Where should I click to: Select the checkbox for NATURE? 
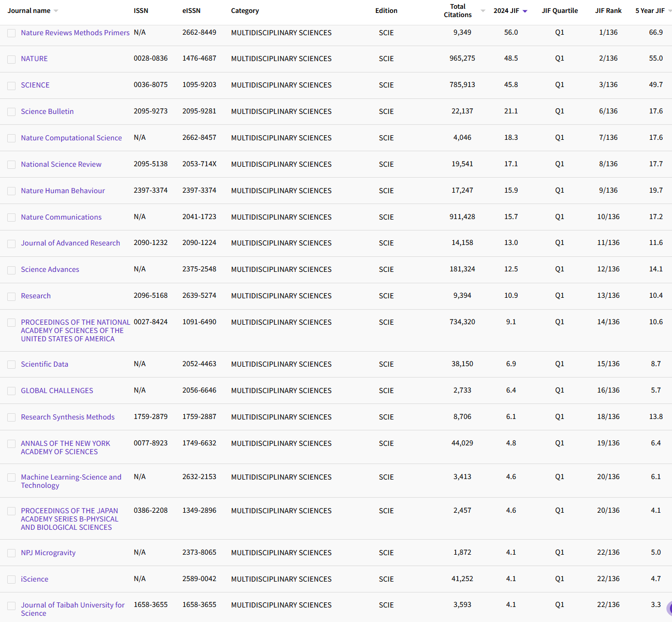point(11,59)
